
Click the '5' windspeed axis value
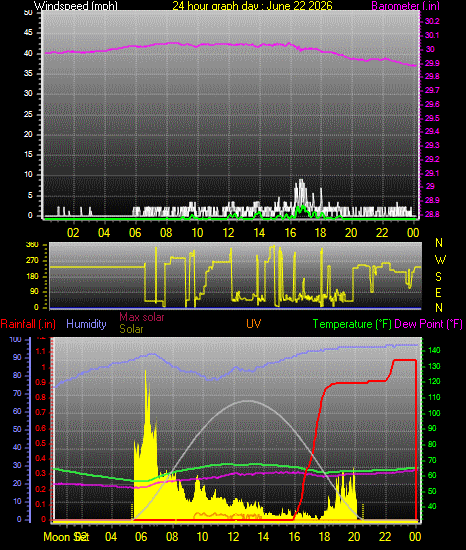point(30,195)
